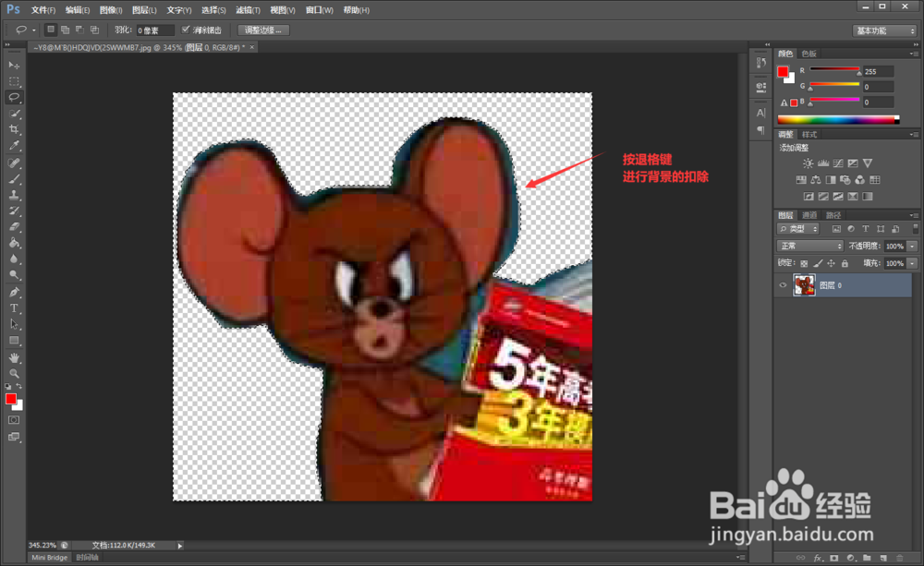Select the Paint Bucket tool

14,243
